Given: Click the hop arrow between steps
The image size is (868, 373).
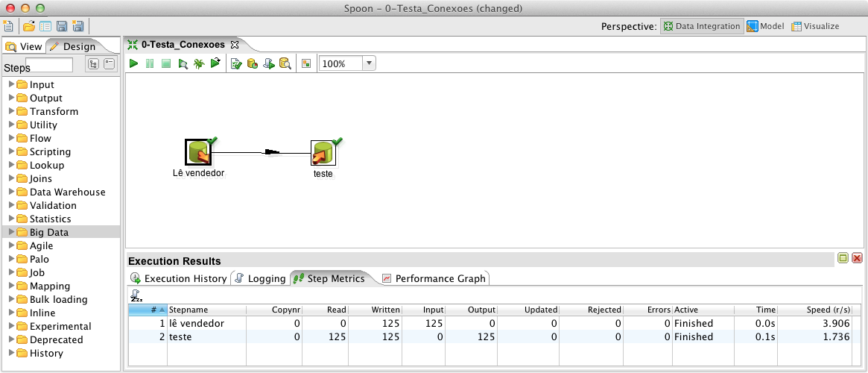Looking at the screenshot, I should (x=272, y=152).
